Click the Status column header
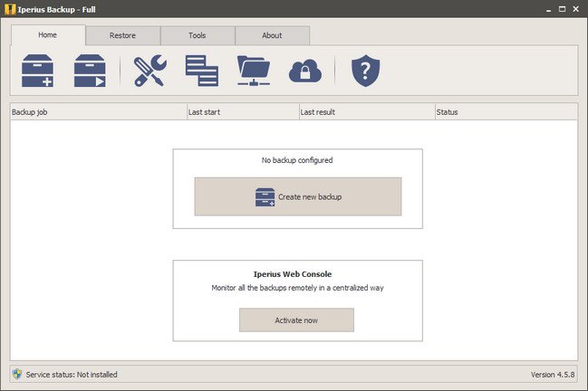 (506, 112)
